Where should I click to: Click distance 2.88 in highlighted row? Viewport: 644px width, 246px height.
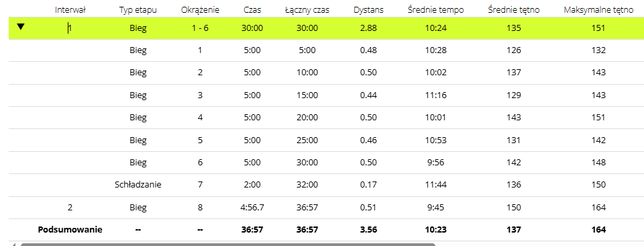tap(368, 28)
